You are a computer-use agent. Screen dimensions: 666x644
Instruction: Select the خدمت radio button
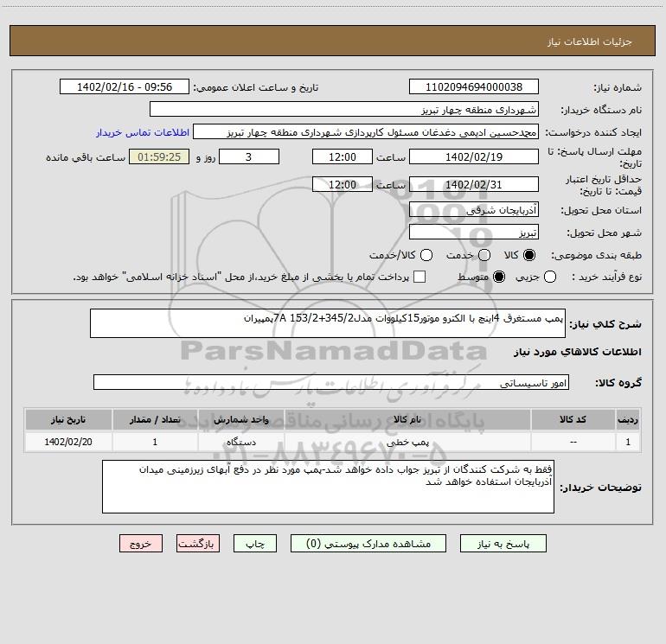coord(484,255)
